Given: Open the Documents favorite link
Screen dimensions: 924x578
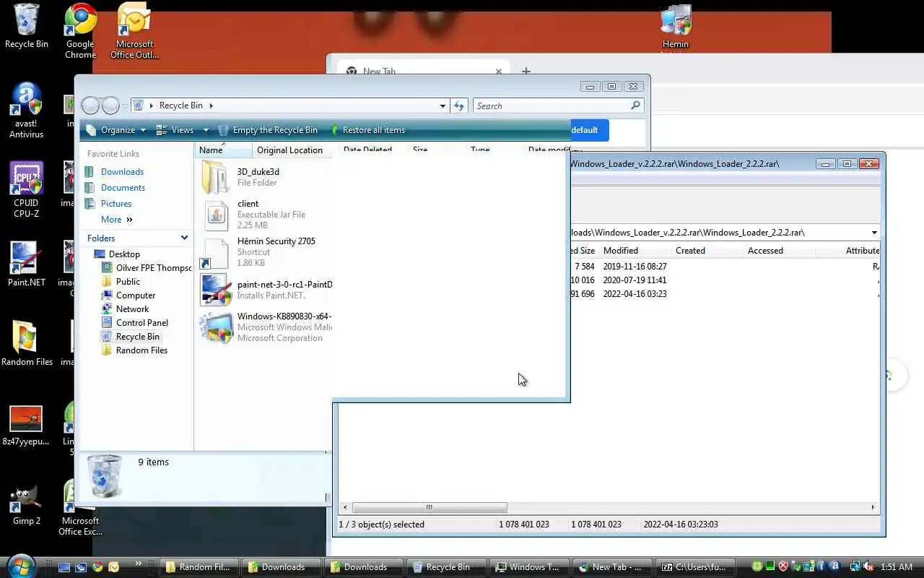Looking at the screenshot, I should point(123,188).
